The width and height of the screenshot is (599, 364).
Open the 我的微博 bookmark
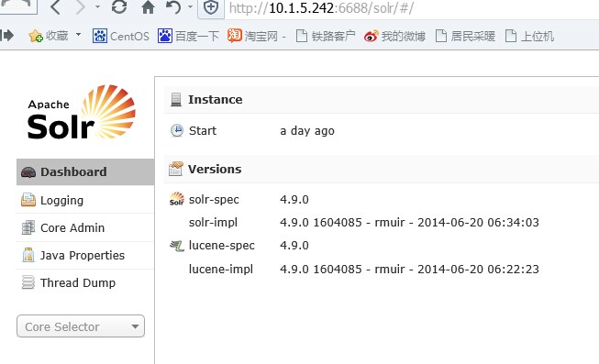click(394, 37)
